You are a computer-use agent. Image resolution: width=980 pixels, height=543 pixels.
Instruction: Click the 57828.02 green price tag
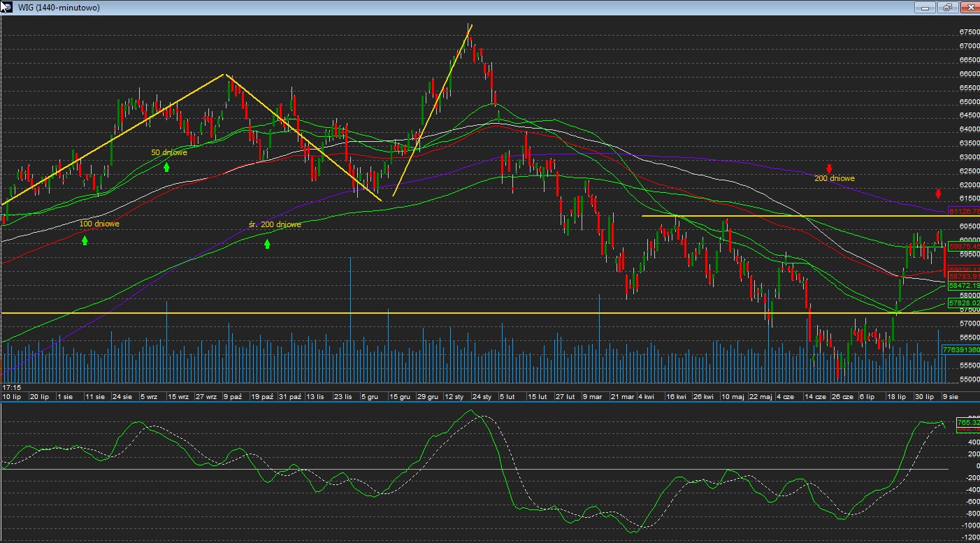pyautogui.click(x=964, y=303)
